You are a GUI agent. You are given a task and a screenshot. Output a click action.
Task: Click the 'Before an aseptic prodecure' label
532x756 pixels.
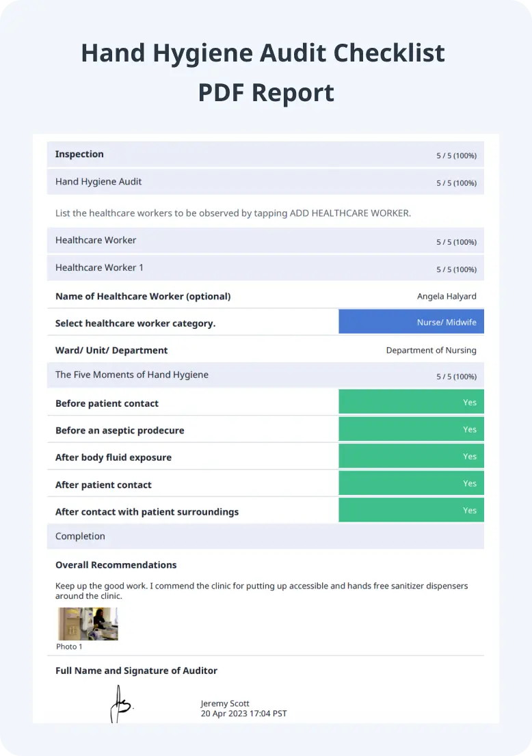(120, 431)
